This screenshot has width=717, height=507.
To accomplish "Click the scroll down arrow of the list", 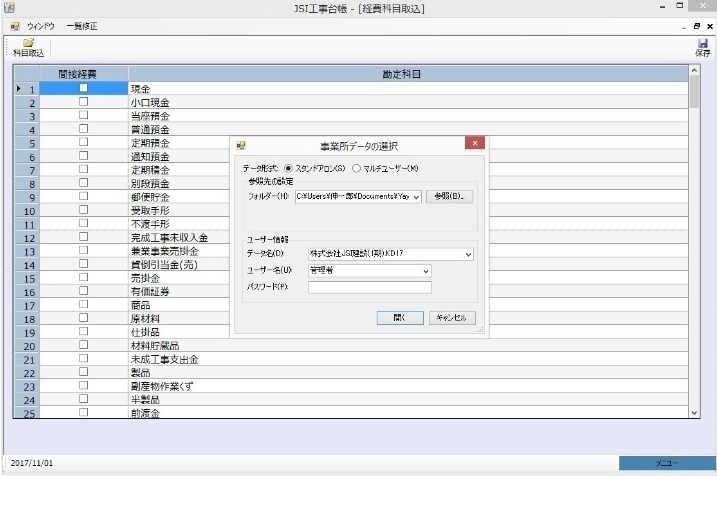I will tap(695, 412).
